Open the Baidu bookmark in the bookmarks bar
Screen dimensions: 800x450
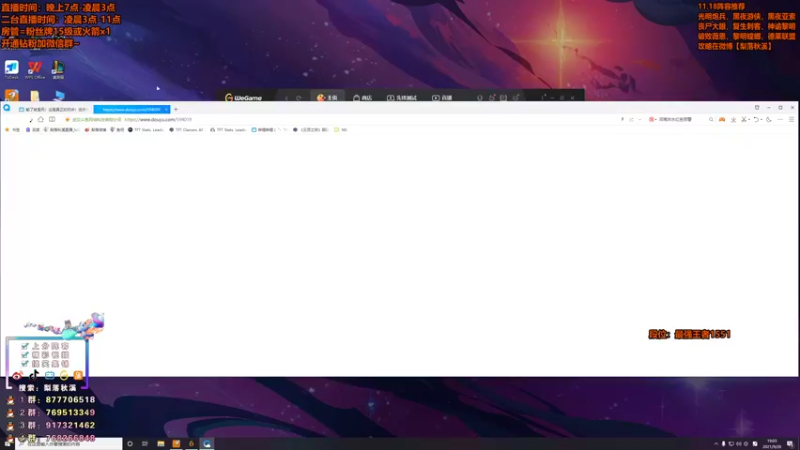pos(33,130)
